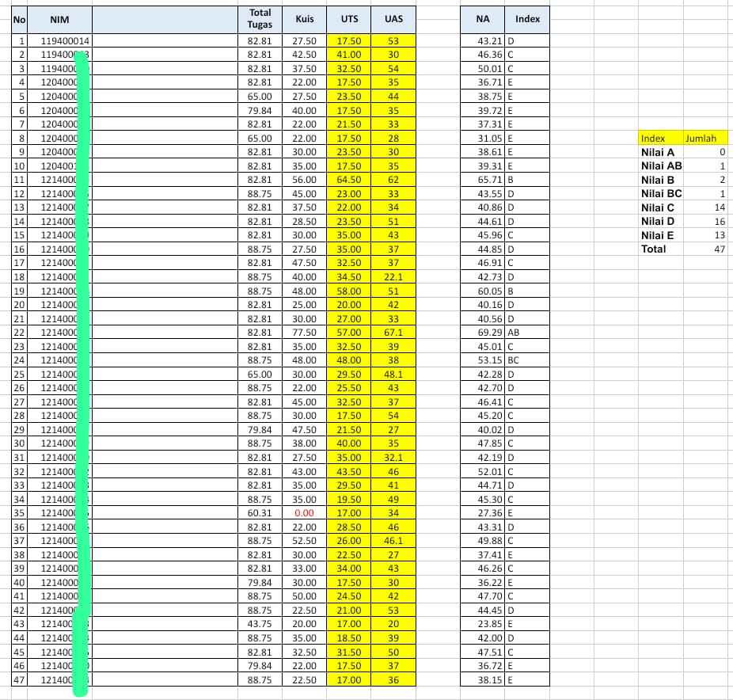Click the UTS column header
733x700 pixels.
[x=349, y=19]
